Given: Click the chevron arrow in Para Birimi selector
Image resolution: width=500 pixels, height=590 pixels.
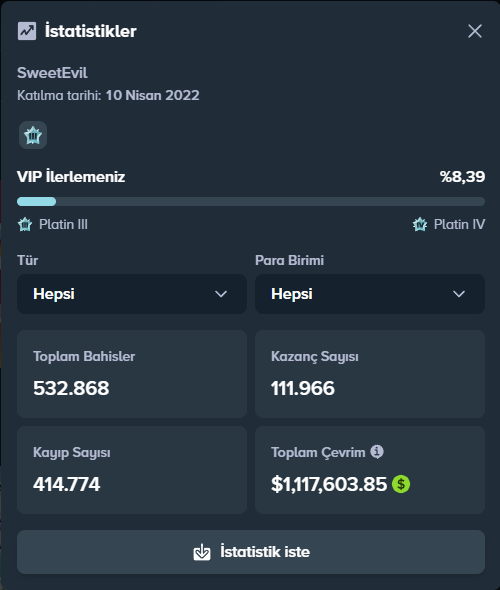Looking at the screenshot, I should click(459, 294).
